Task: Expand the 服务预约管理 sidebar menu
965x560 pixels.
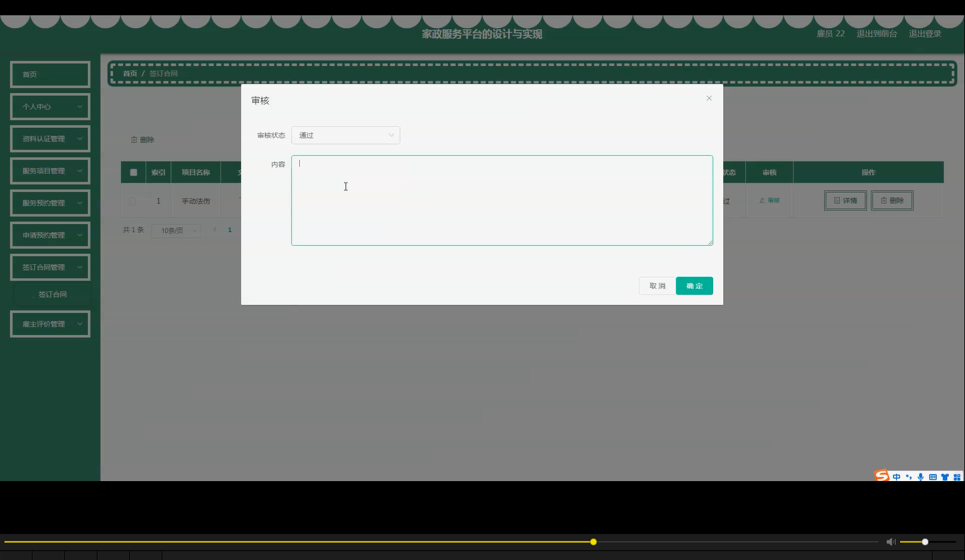Action: click(50, 203)
